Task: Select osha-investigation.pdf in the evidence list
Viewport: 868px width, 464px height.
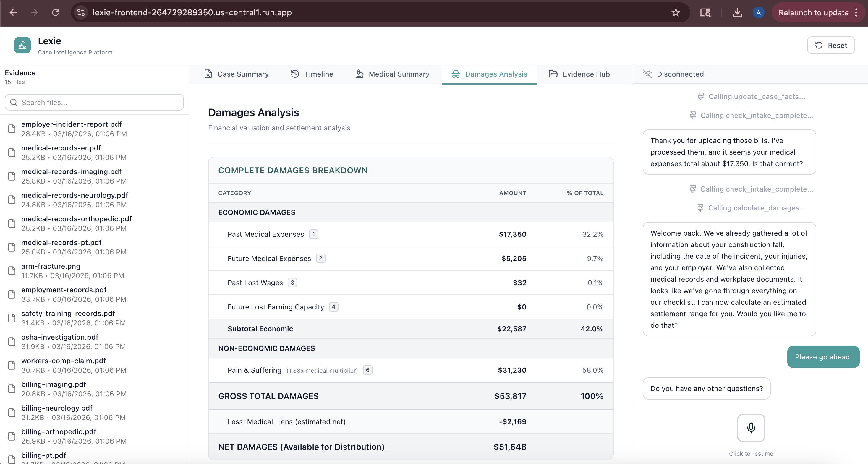Action: pyautogui.click(x=60, y=337)
